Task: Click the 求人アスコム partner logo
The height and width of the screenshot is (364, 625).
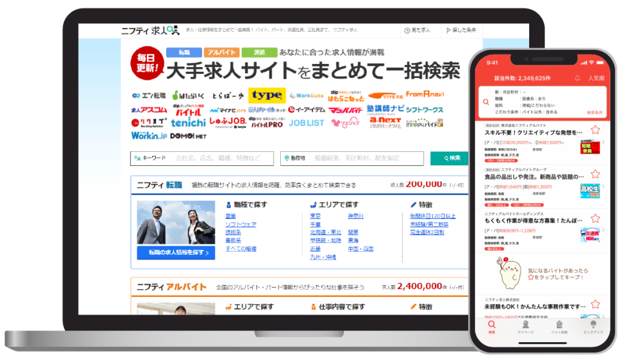Action: (149, 110)
